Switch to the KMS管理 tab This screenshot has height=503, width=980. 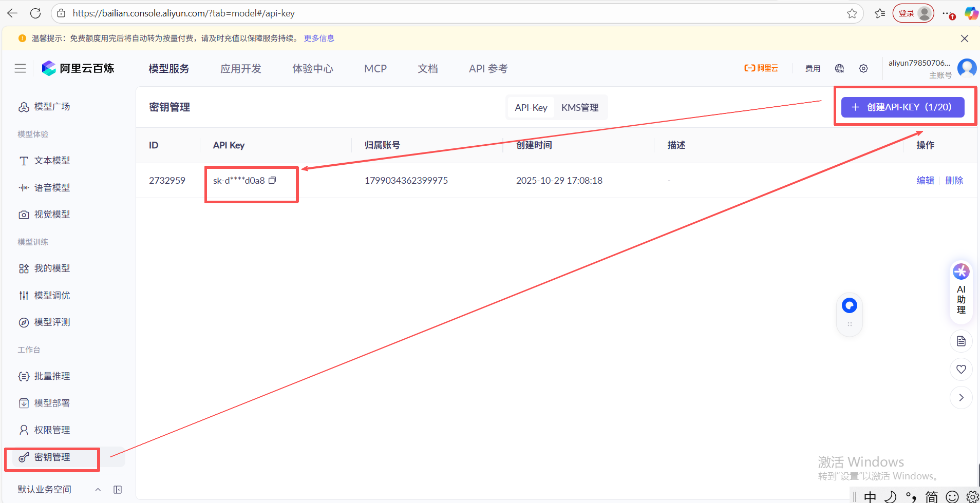[579, 107]
